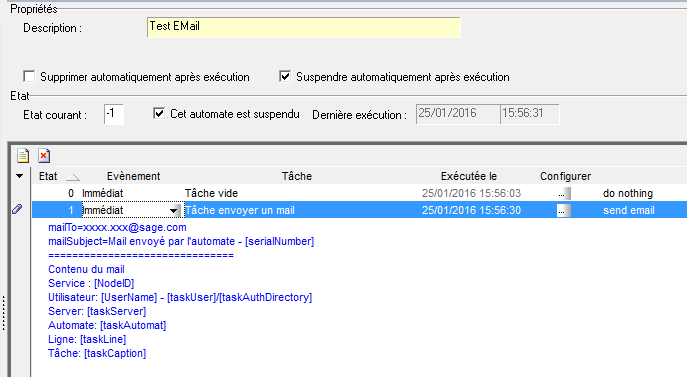Image resolution: width=687 pixels, height=377 pixels.
Task: Click the Configurer column header
Action: click(565, 176)
